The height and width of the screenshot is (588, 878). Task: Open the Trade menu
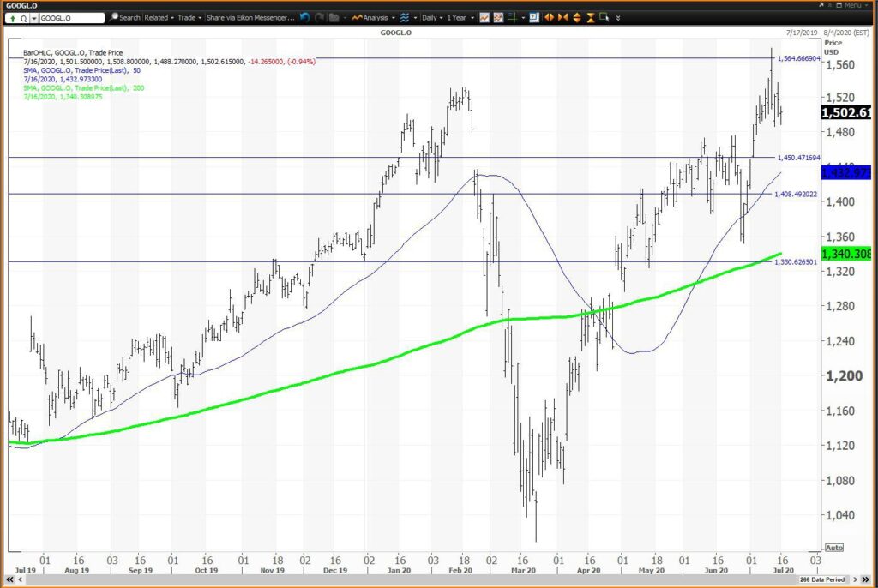pyautogui.click(x=189, y=17)
